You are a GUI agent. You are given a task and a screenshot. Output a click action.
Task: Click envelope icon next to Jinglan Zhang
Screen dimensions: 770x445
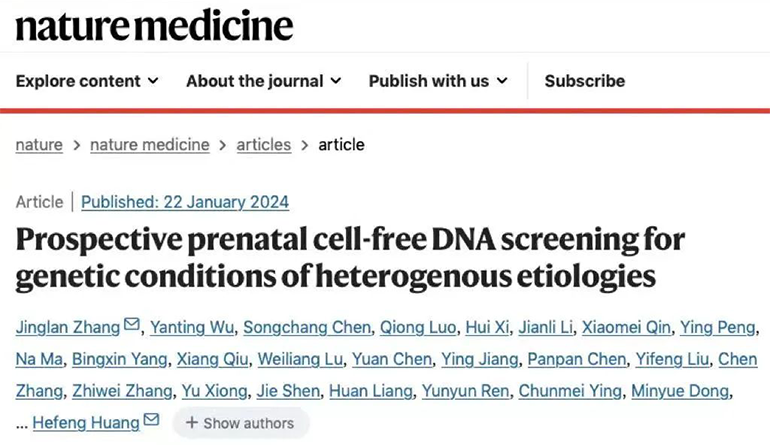(x=132, y=326)
